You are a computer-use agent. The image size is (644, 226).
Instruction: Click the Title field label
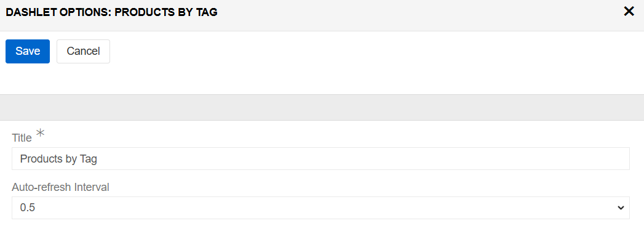coord(22,138)
